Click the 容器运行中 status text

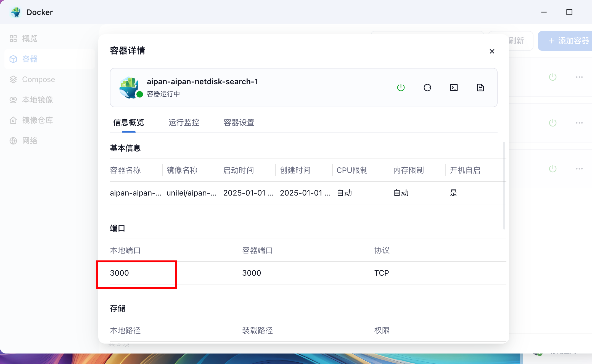(163, 94)
